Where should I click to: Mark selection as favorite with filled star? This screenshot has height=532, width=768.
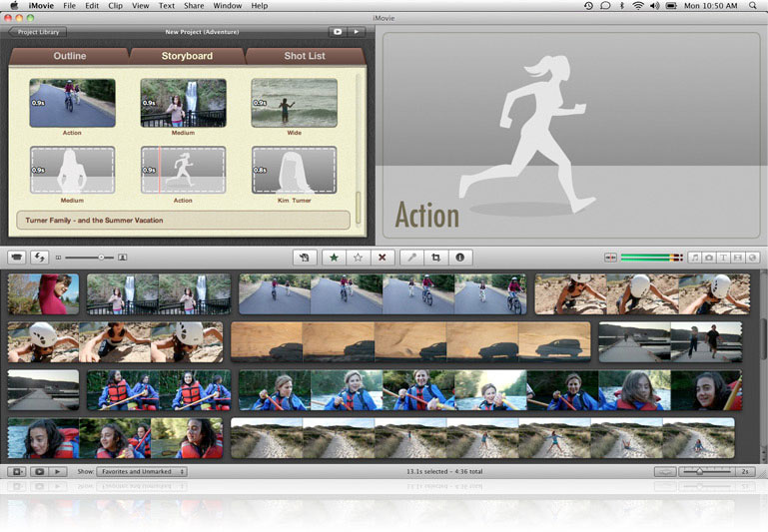[x=334, y=258]
